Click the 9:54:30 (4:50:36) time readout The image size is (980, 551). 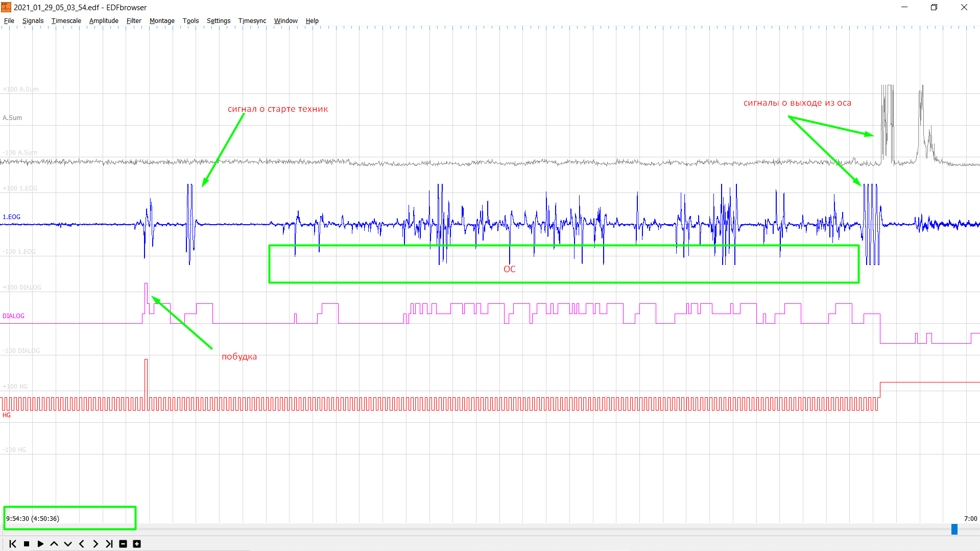click(33, 519)
